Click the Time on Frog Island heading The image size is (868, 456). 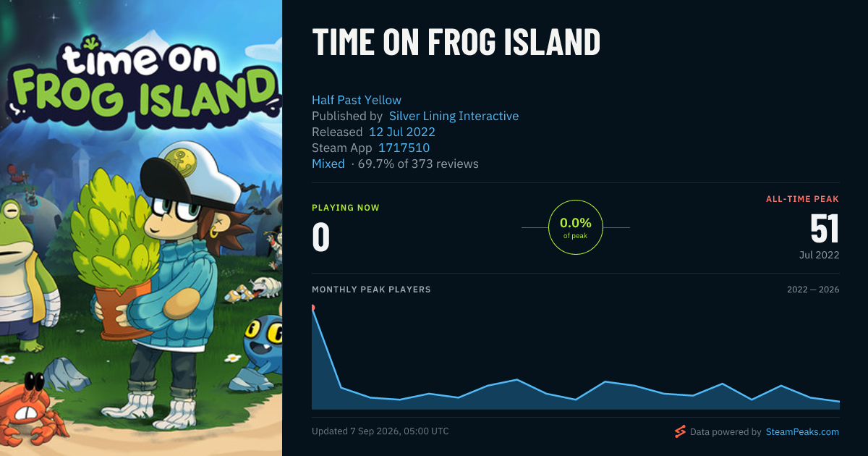tap(456, 43)
